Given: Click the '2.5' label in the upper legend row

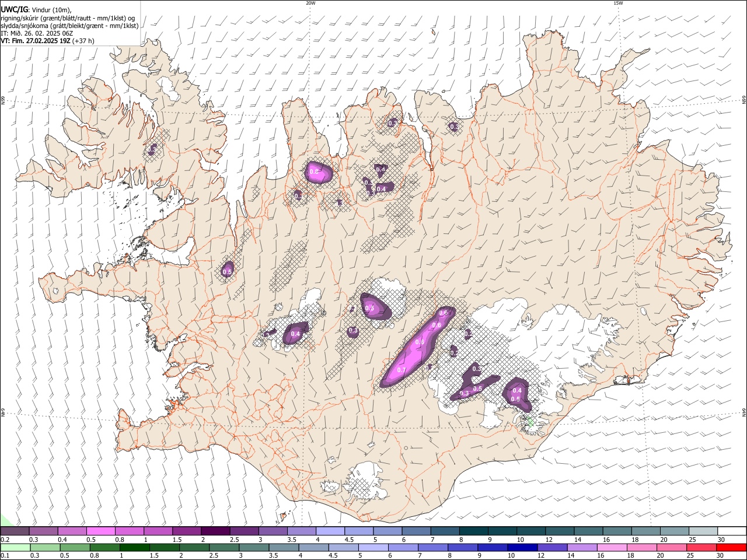Looking at the screenshot, I should (234, 540).
